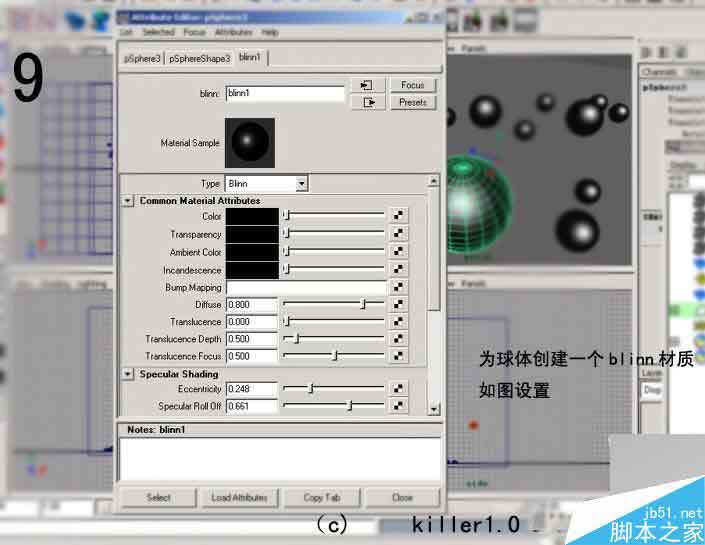Switch to the pSphere3 tab
705x545 pixels.
coord(142,58)
